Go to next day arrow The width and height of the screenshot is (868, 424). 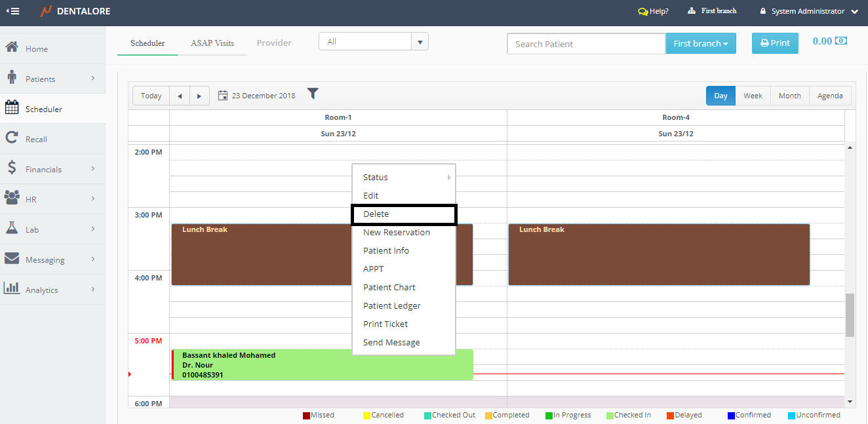199,96
